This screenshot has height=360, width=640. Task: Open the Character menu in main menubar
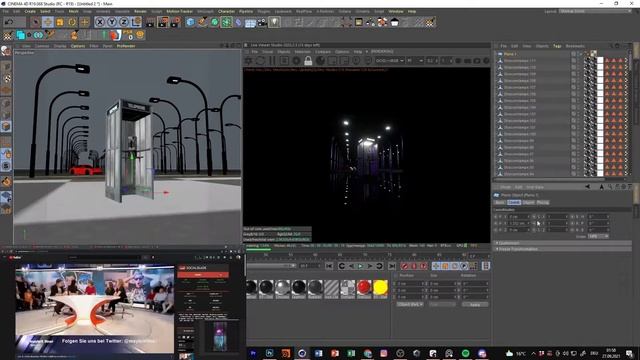227,11
